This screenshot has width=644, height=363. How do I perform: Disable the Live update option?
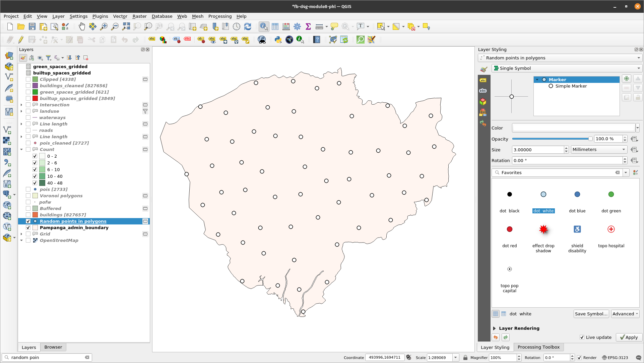[582, 337]
